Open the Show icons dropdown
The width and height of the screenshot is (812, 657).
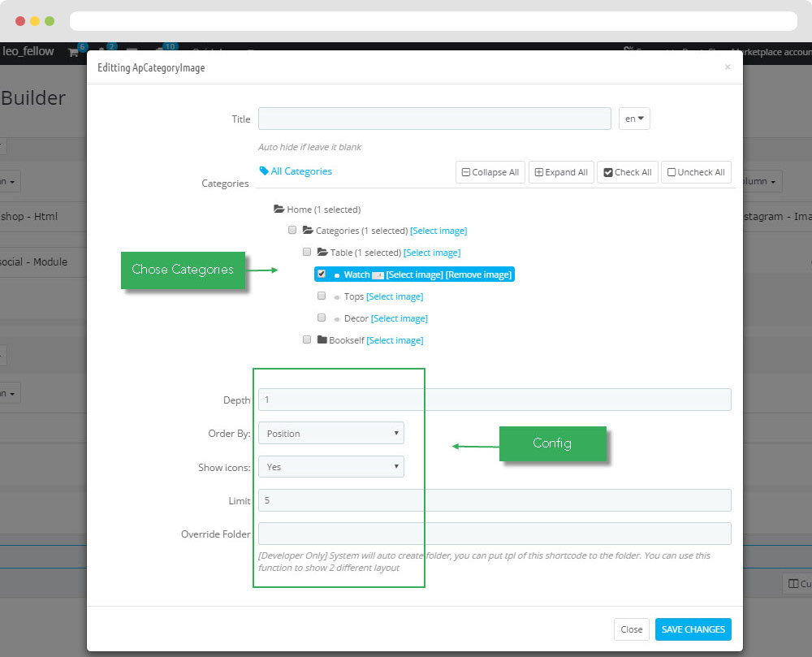[330, 467]
